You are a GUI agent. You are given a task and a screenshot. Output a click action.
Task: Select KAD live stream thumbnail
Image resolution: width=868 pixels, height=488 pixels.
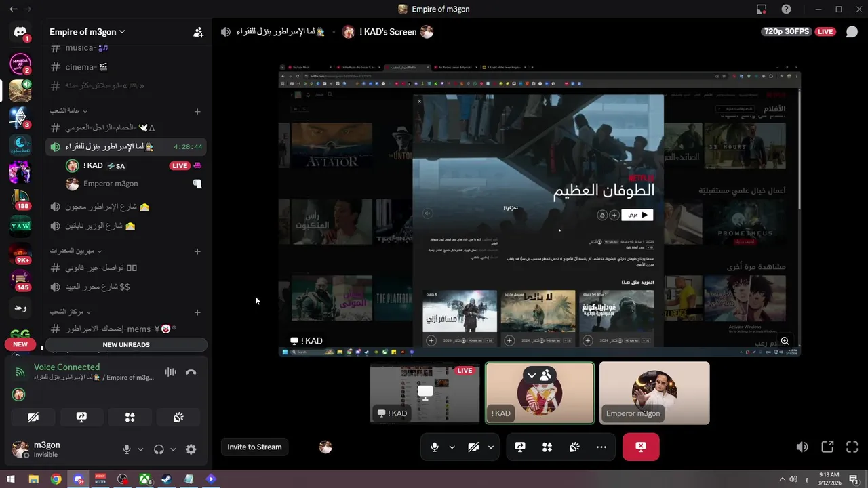pos(425,393)
